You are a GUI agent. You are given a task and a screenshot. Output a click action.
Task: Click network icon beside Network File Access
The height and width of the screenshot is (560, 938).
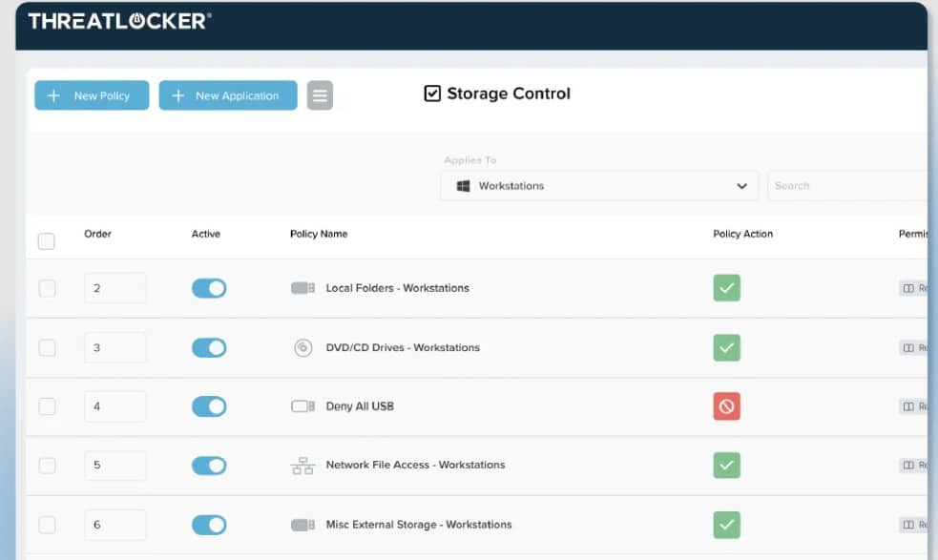(x=302, y=466)
